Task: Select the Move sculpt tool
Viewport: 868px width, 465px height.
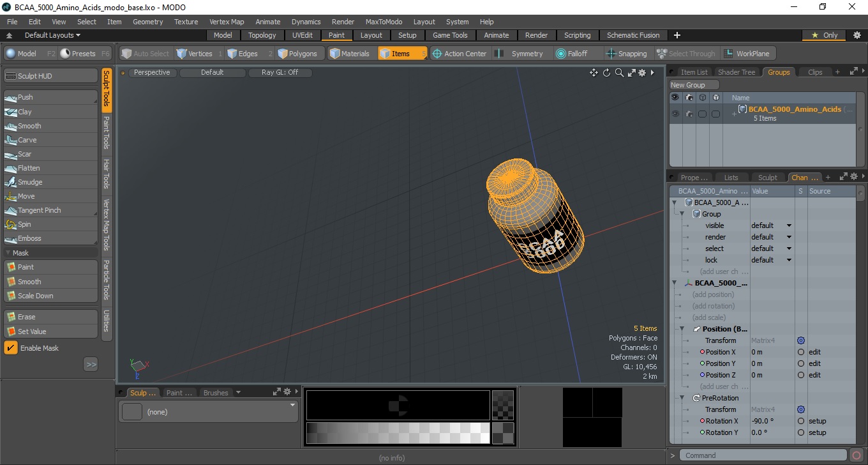Action: 51,196
